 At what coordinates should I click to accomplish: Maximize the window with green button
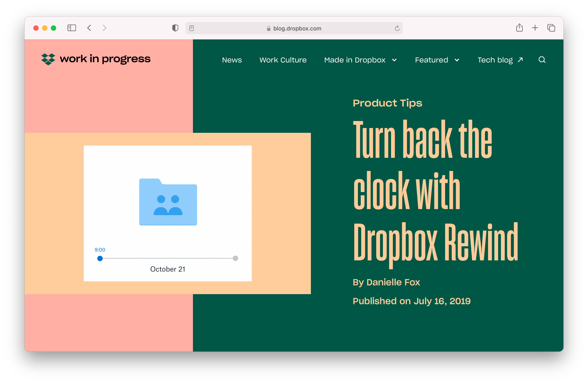[x=53, y=28]
